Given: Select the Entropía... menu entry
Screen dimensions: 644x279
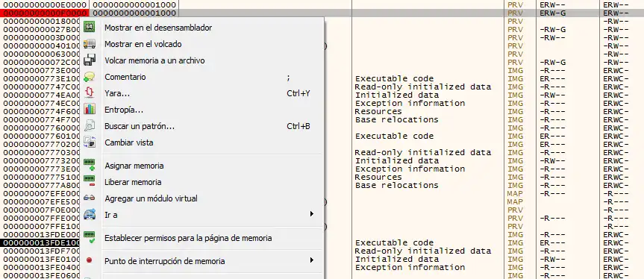Looking at the screenshot, I should pyautogui.click(x=124, y=110).
